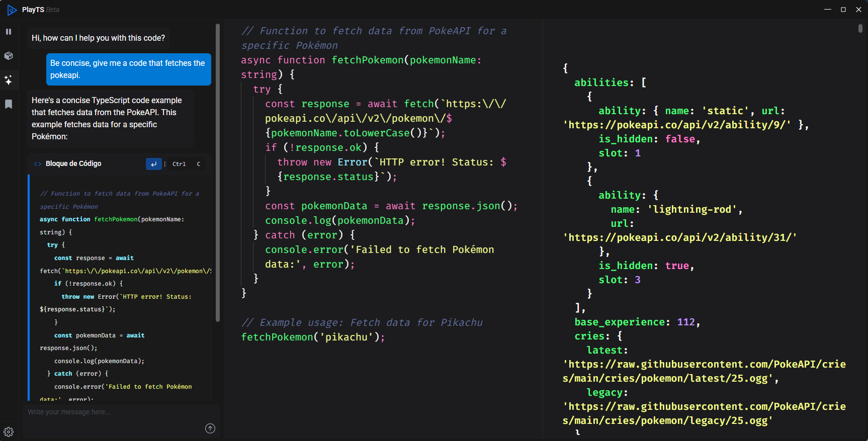868x441 pixels.
Task: Click the 'base_experience: 112' output line
Action: [x=637, y=322]
